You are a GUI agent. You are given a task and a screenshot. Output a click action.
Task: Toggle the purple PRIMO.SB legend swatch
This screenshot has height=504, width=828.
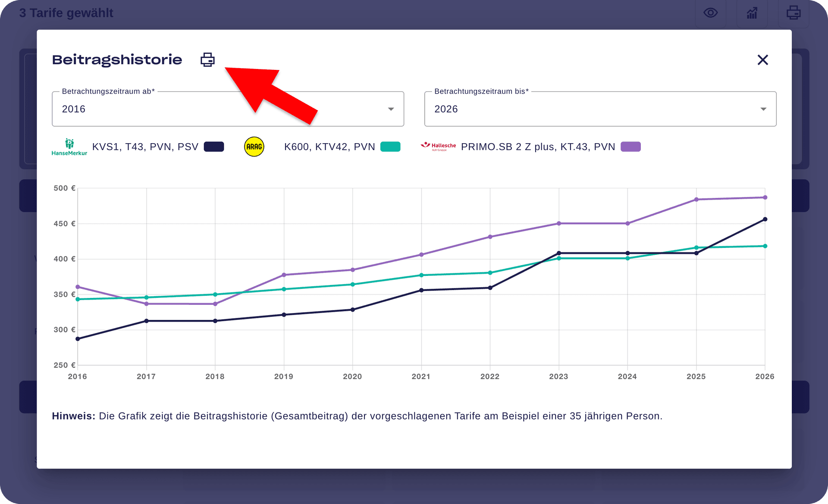pyautogui.click(x=630, y=147)
